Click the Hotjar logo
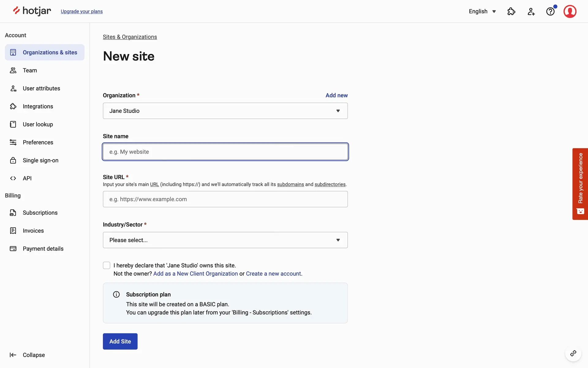 click(32, 11)
